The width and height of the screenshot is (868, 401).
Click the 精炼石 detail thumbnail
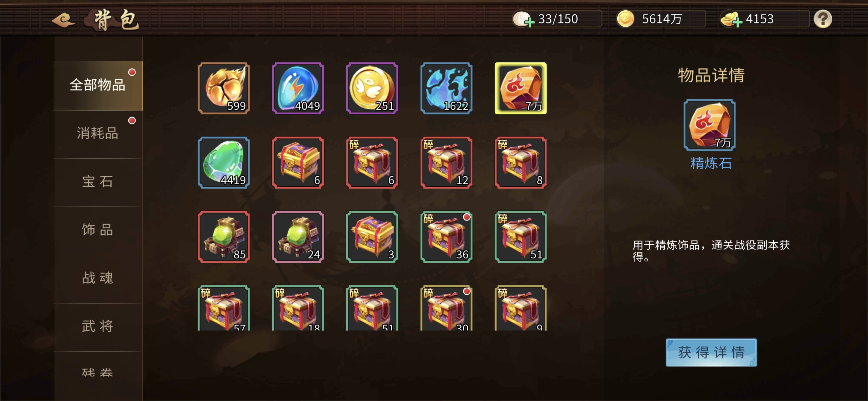(x=709, y=125)
